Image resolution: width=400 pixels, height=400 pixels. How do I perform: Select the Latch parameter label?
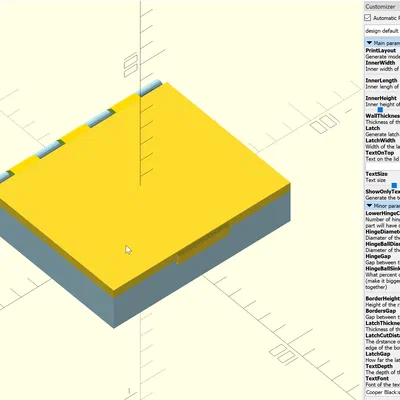point(373,128)
